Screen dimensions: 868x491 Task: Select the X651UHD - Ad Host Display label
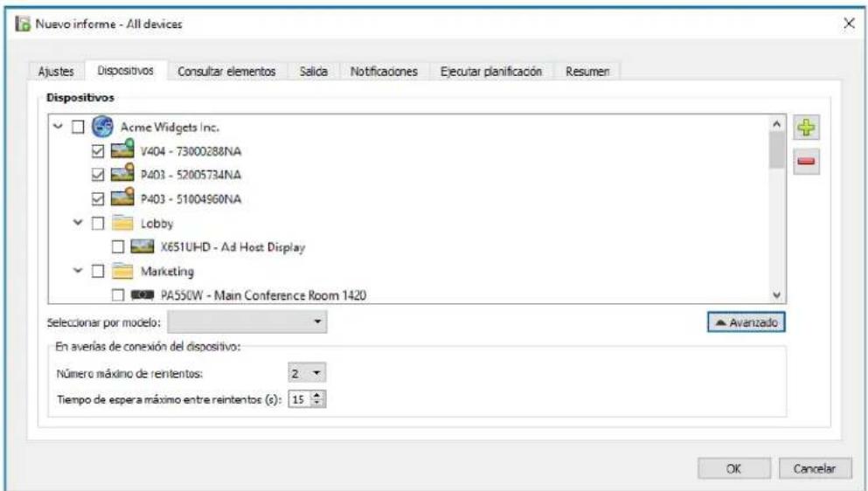233,247
